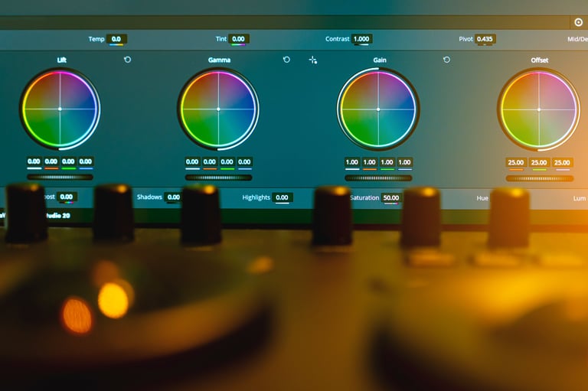Viewport: 588px width, 391px height.
Task: Click the Gain luminance value 1.00
Action: tap(352, 162)
